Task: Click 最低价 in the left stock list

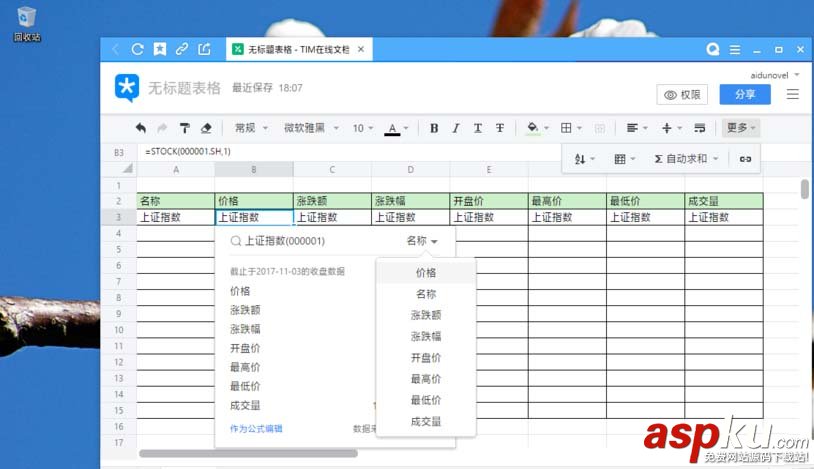Action: 245,386
